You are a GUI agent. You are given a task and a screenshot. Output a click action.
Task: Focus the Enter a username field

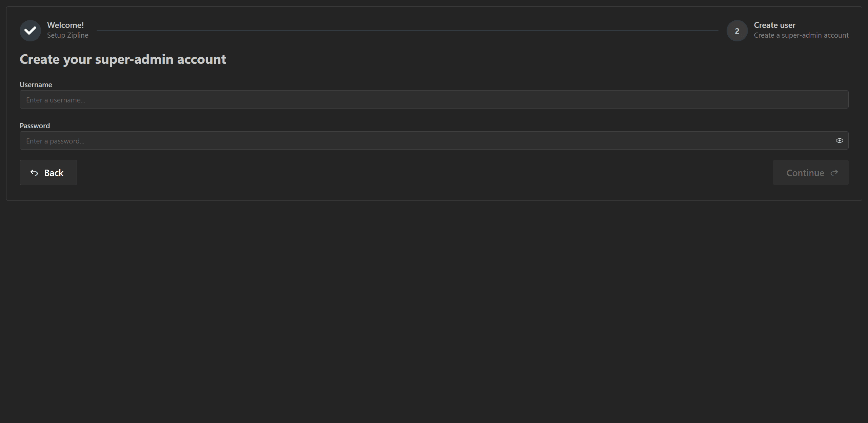pyautogui.click(x=434, y=99)
